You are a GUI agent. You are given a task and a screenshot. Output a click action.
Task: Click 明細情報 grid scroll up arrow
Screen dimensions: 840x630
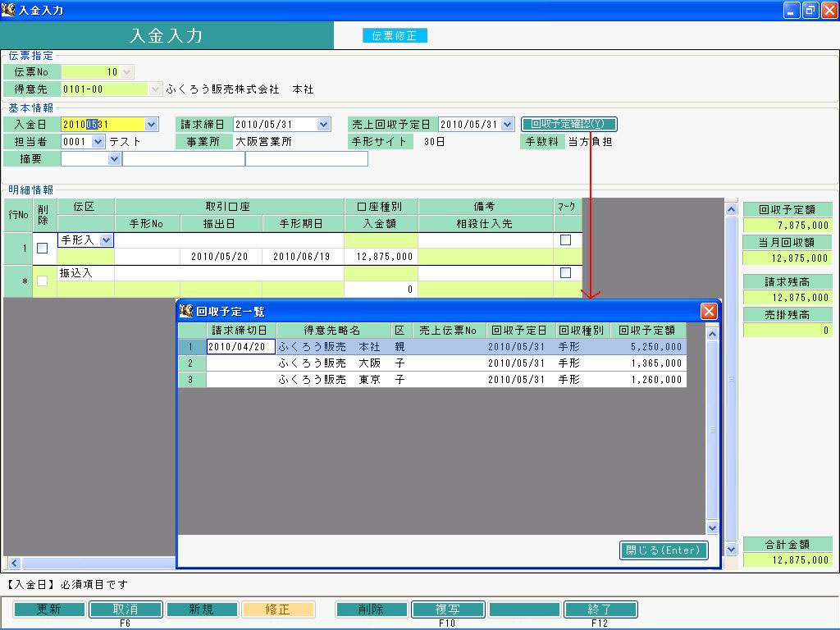(731, 209)
